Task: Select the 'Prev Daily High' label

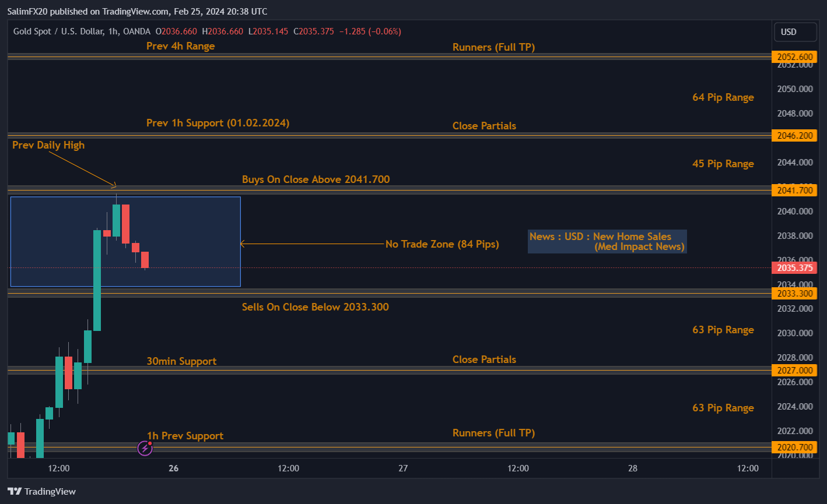Action: tap(48, 145)
